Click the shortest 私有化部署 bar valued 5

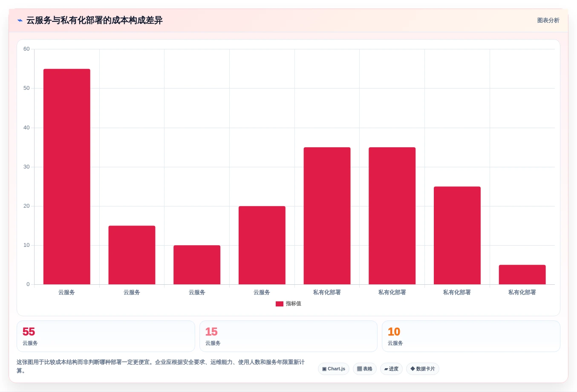(x=522, y=275)
